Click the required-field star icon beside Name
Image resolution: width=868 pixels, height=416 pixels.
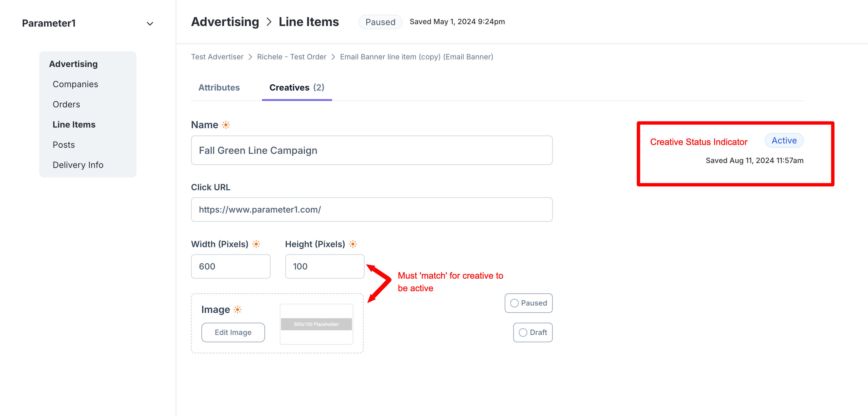pyautogui.click(x=226, y=125)
